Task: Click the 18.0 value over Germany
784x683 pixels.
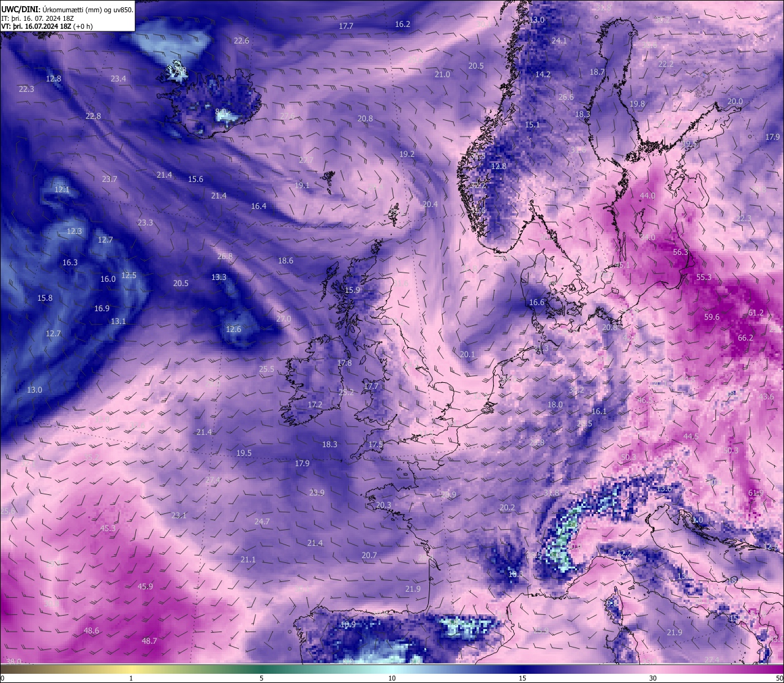Action: coord(555,404)
